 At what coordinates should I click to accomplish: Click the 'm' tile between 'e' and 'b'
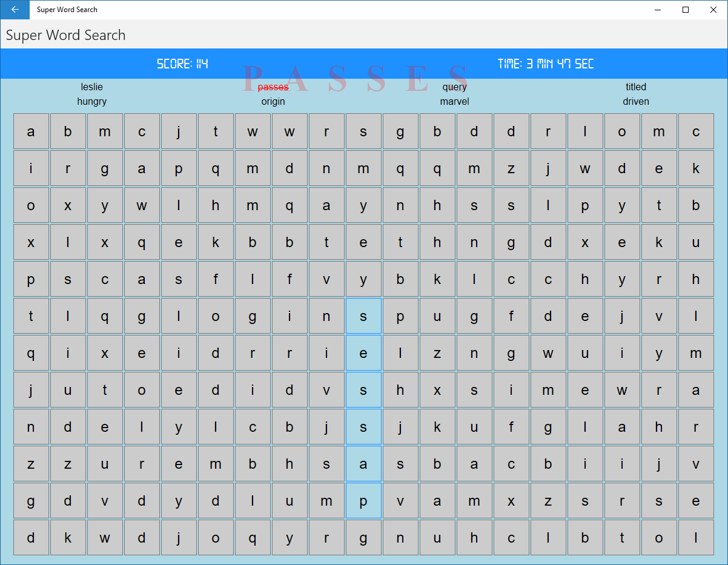216,464
